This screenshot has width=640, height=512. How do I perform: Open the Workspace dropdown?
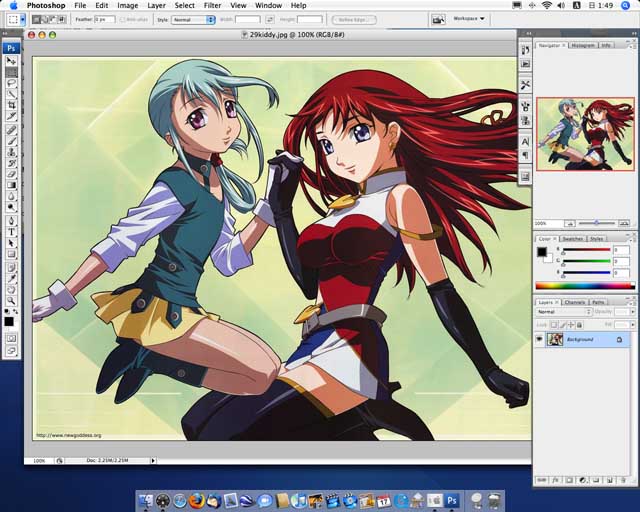[x=469, y=19]
